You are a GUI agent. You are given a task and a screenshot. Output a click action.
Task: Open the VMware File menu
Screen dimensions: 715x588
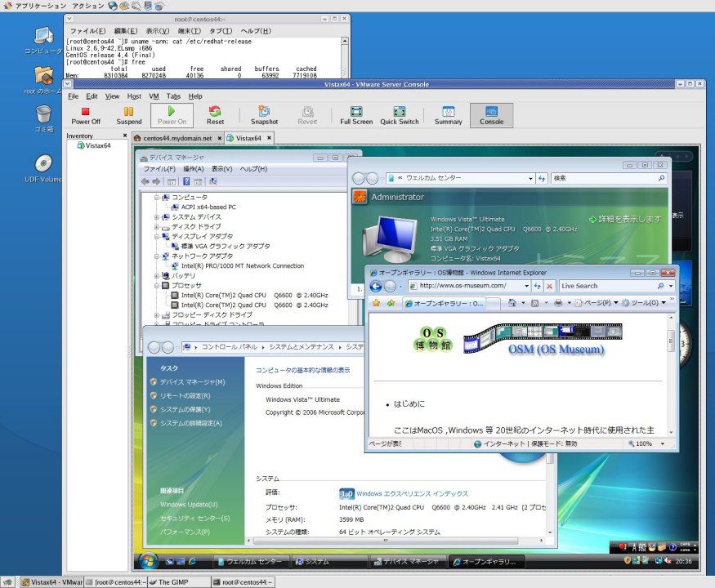click(73, 96)
